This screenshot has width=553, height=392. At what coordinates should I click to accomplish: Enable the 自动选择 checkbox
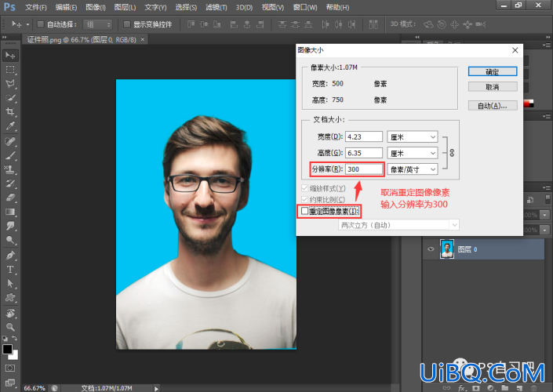click(41, 24)
